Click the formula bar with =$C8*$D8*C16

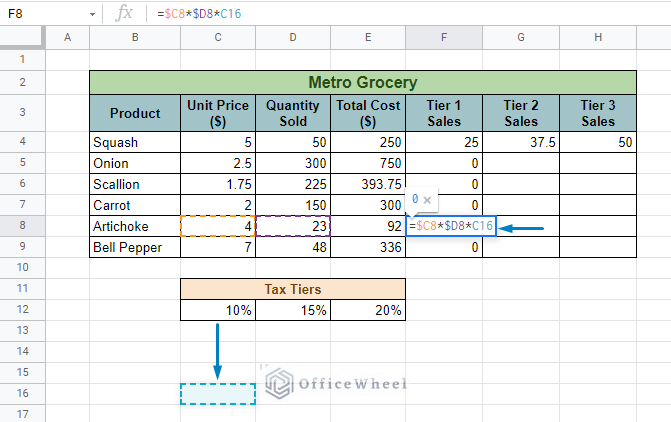411,14
